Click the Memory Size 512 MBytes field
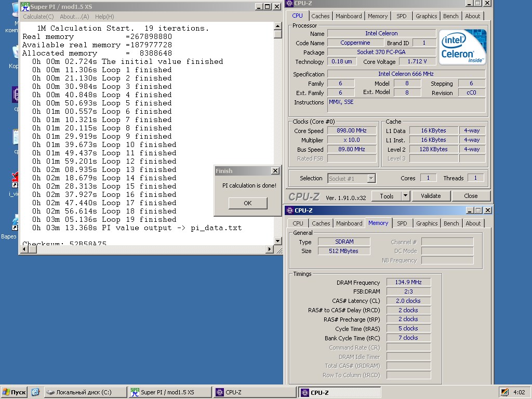Viewport: 532px width, 399px height. click(x=344, y=251)
